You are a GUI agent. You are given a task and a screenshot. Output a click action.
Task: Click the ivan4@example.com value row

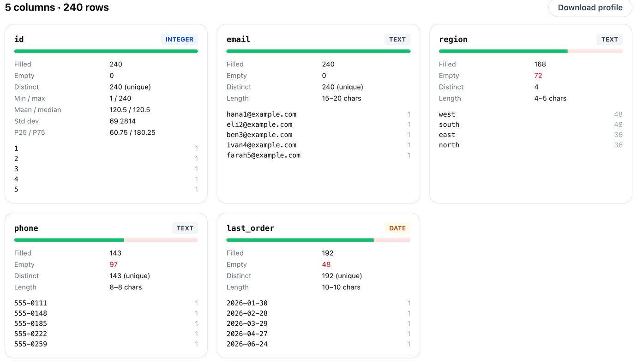[x=318, y=145]
